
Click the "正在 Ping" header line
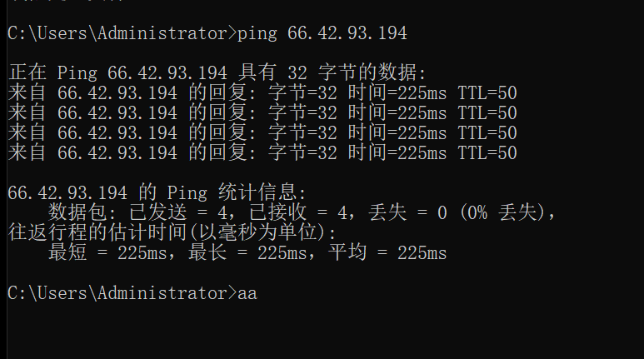pyautogui.click(x=217, y=72)
